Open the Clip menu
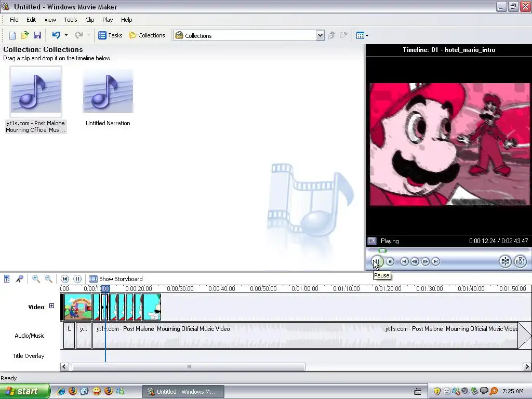Viewport: 532px width, 399px height. [x=90, y=20]
